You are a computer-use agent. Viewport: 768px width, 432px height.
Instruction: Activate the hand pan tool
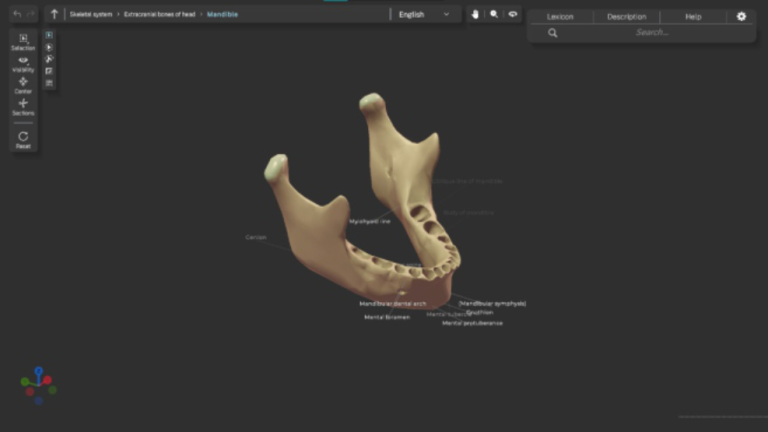[x=476, y=15]
